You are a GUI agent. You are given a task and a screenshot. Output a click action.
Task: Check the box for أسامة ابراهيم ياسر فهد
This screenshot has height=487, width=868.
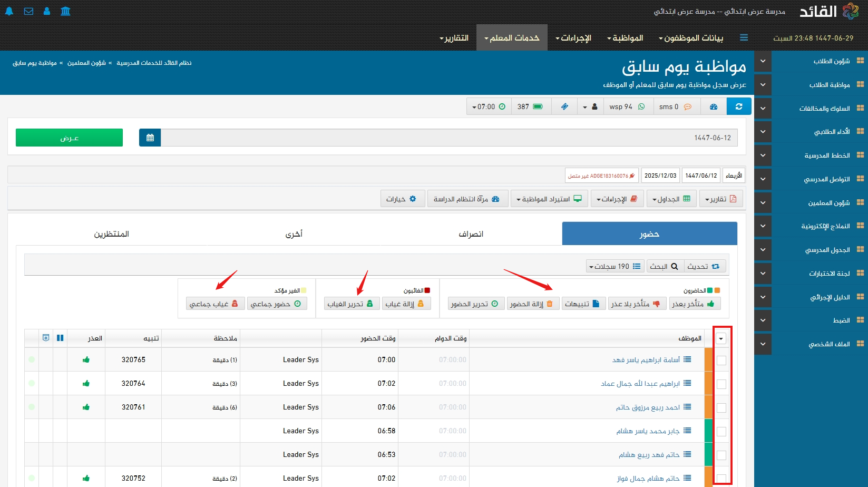(721, 360)
